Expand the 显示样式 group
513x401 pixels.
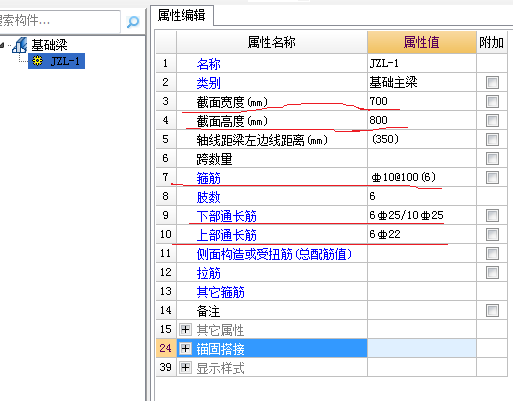(185, 368)
